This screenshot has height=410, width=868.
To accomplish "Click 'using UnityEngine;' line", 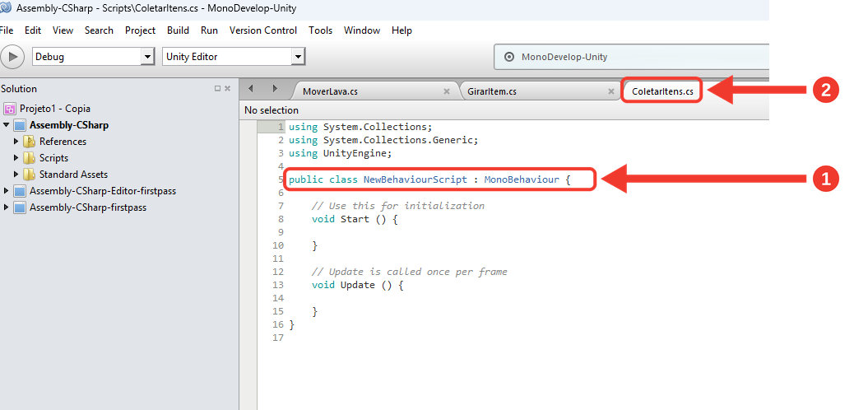I will [340, 153].
